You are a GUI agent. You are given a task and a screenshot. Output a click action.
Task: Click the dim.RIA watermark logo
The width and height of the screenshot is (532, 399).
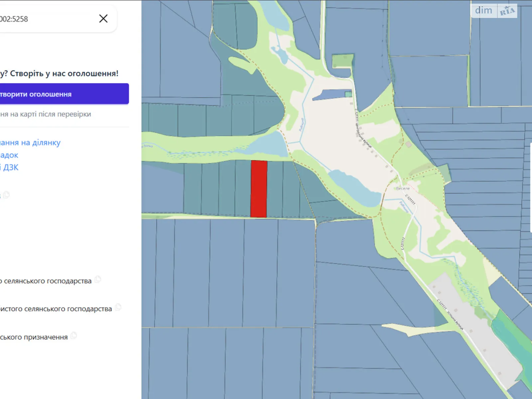point(494,11)
